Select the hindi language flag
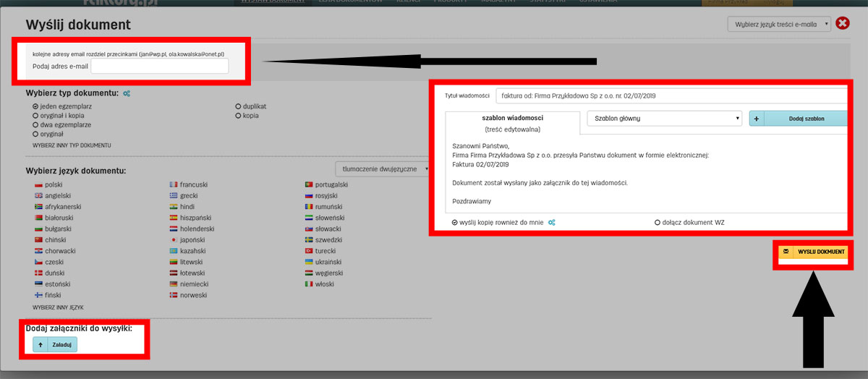The width and height of the screenshot is (868, 379). click(x=173, y=206)
